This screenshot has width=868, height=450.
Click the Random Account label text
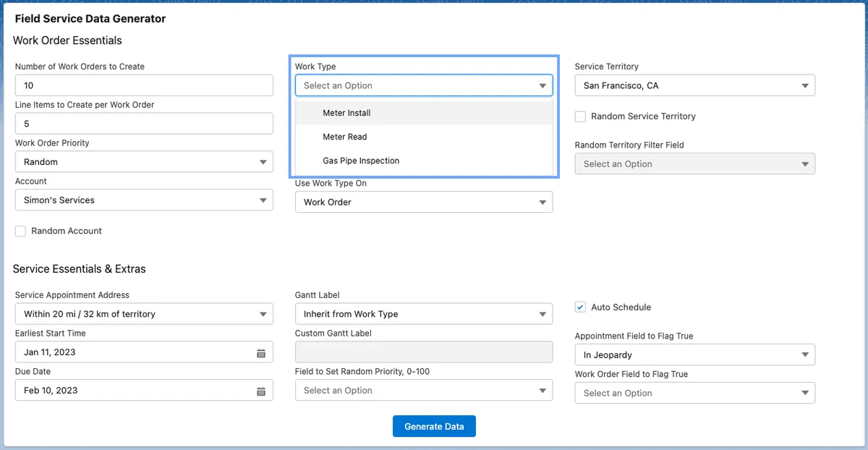pyautogui.click(x=67, y=232)
